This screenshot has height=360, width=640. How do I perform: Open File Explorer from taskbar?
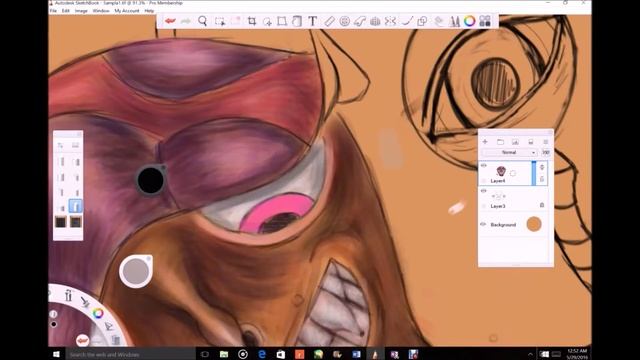(x=224, y=354)
